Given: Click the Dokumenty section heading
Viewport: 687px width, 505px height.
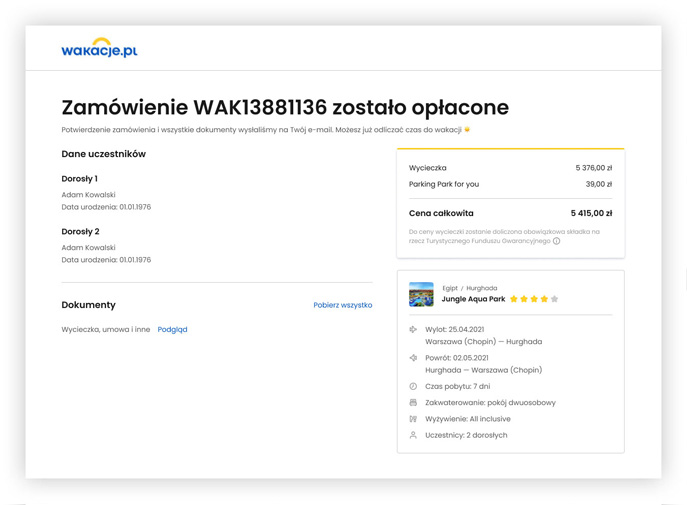Looking at the screenshot, I should coord(89,305).
